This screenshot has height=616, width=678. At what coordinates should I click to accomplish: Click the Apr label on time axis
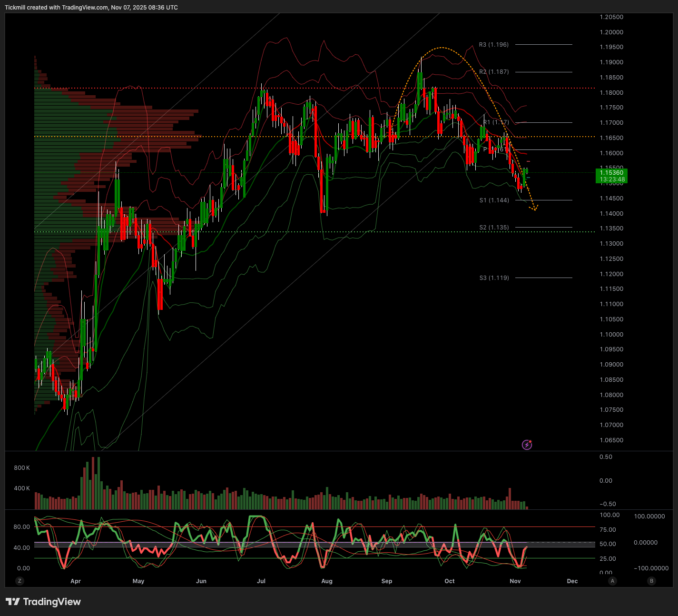[75, 581]
